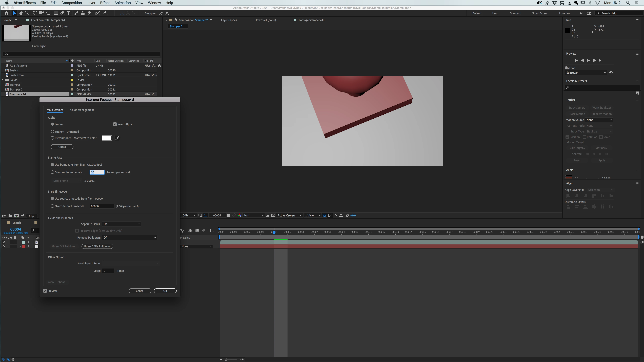Screen dimensions: 644x362
Task: Open the Composition menu
Action: point(71,3)
